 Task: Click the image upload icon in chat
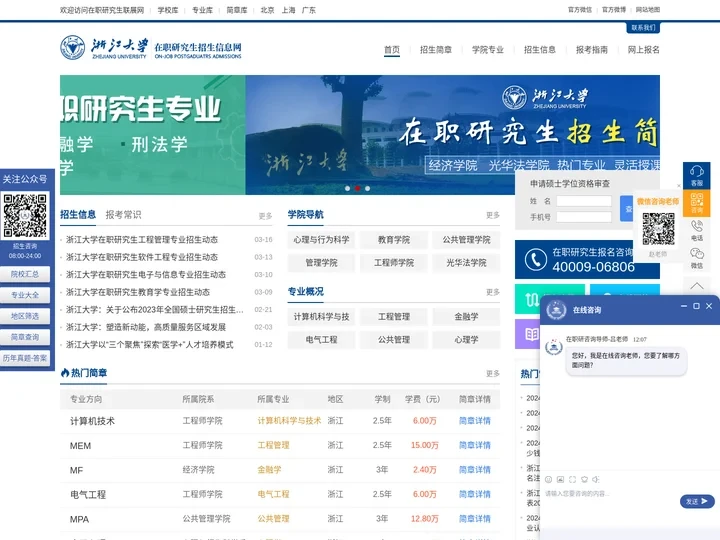coord(560,479)
